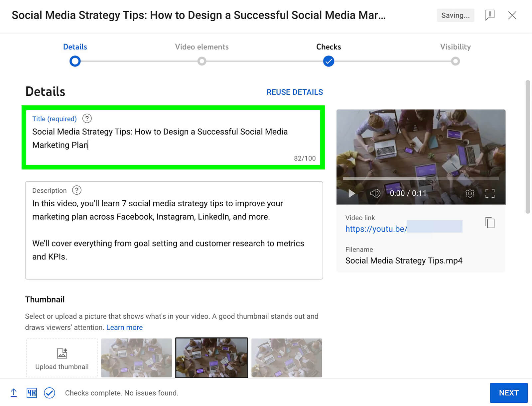Viewport: 532px width, 406px height.
Task: Mute the video preview volume
Action: (x=375, y=193)
